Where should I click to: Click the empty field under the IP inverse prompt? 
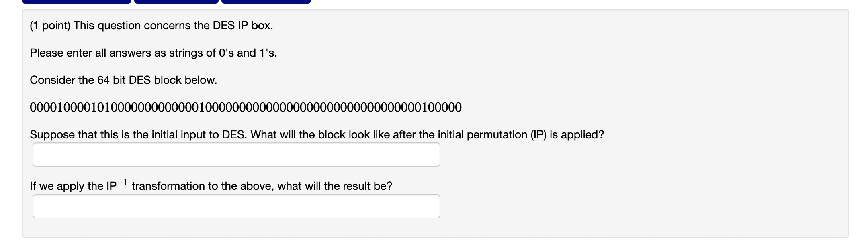tap(236, 206)
